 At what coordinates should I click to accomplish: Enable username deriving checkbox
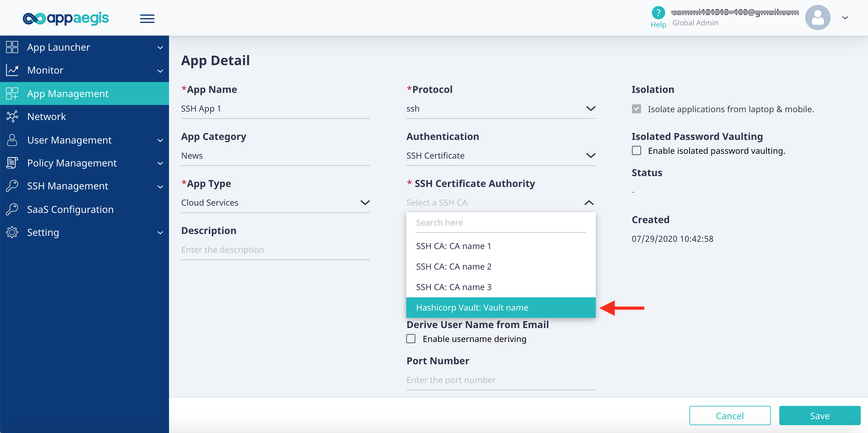(411, 339)
